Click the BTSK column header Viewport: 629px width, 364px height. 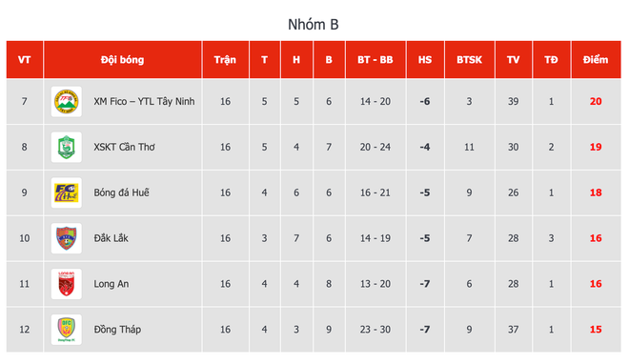(x=469, y=60)
